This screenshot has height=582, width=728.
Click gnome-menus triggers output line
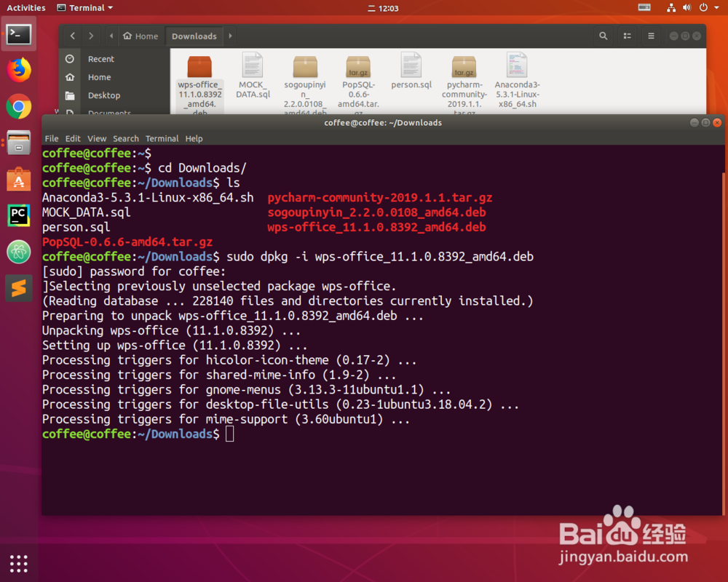(247, 389)
